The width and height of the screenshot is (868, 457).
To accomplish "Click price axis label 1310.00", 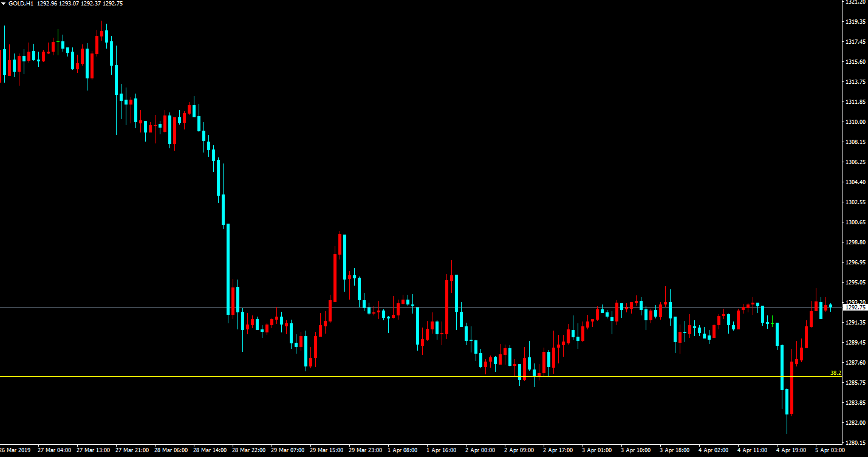I will (x=855, y=122).
